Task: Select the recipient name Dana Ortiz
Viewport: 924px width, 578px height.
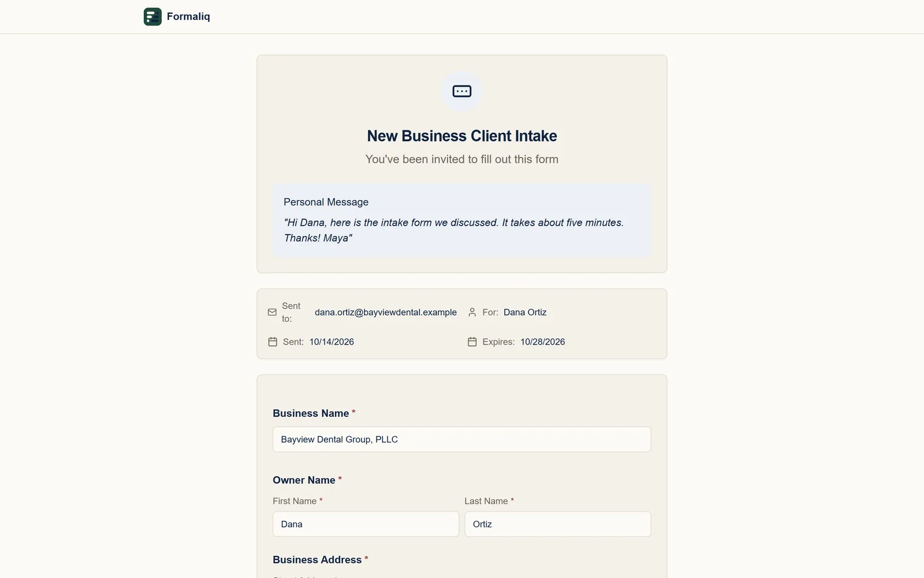Action: point(525,312)
